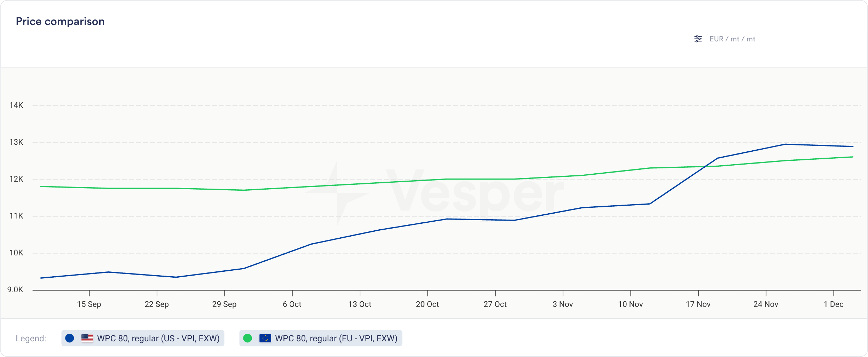Select the Price comparison heading
Viewport: 868px width, 357px height.
point(60,21)
